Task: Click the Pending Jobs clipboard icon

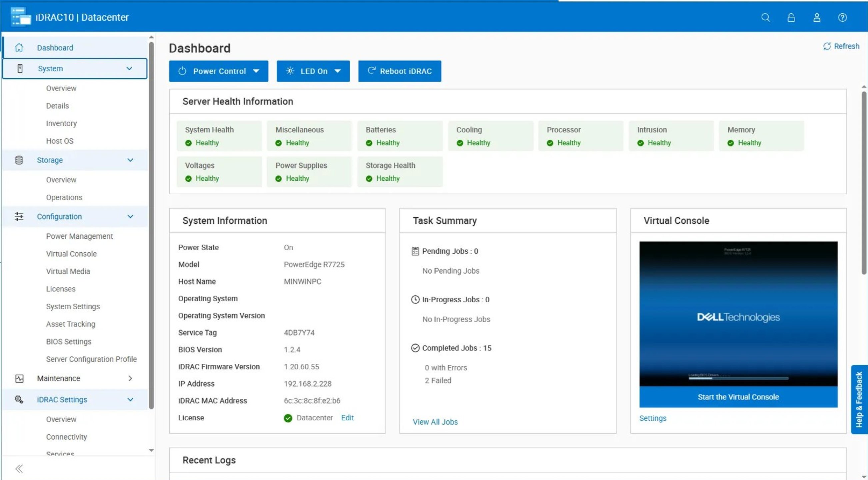Action: tap(415, 251)
